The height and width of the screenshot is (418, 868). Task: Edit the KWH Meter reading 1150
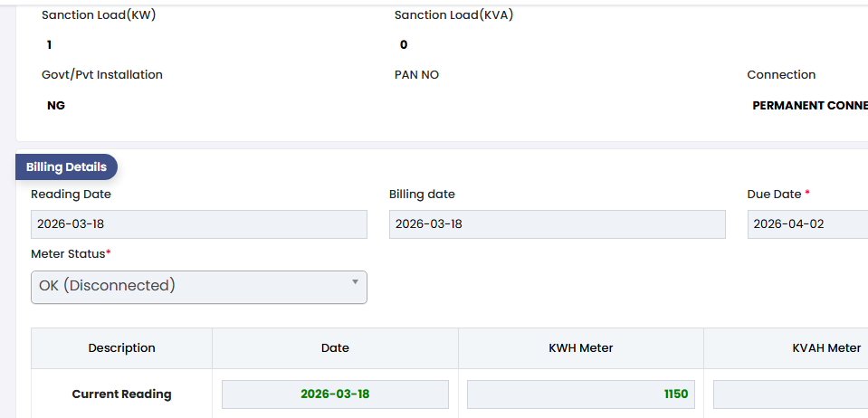(x=580, y=394)
